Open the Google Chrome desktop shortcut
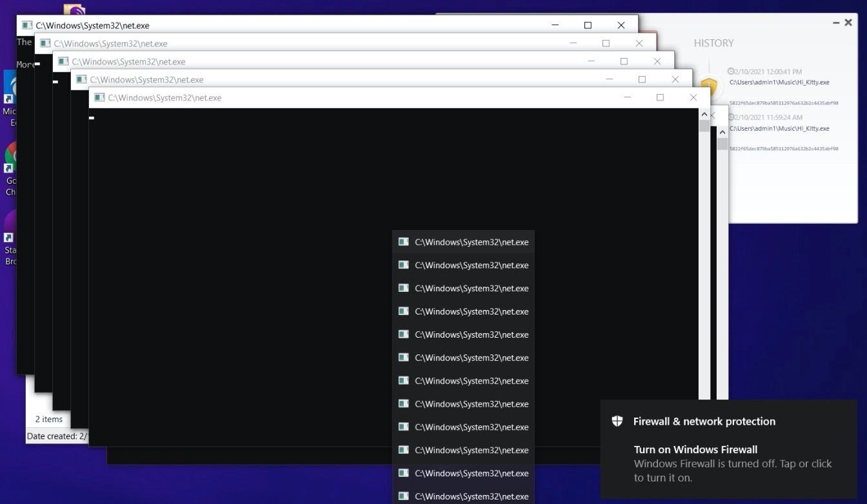Screen dimensions: 867x504 click(x=10, y=158)
